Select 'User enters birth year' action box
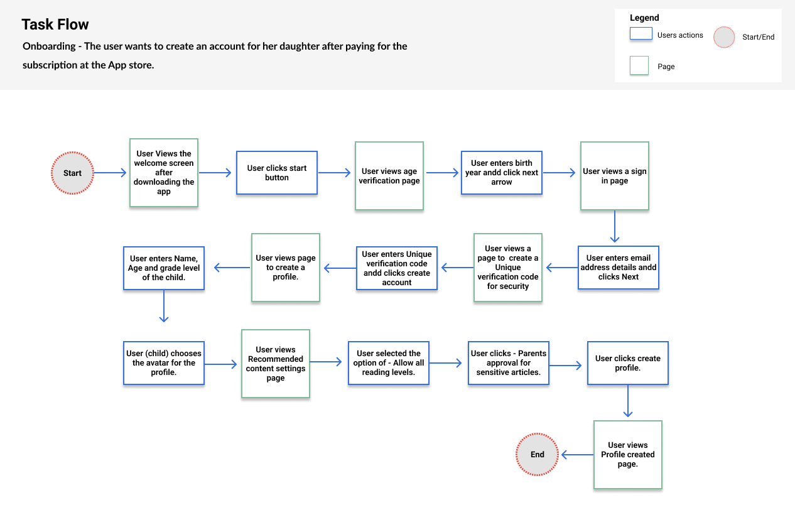 502,173
